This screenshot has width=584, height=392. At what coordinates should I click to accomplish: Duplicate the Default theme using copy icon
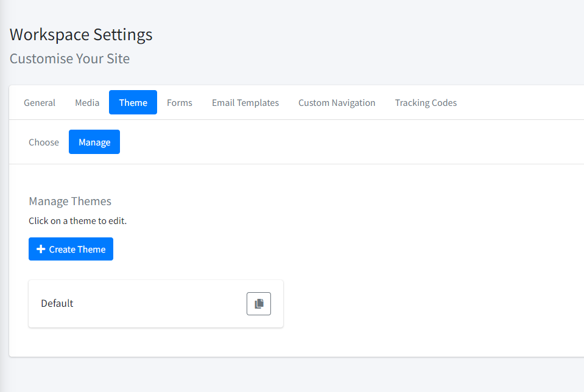pyautogui.click(x=258, y=304)
